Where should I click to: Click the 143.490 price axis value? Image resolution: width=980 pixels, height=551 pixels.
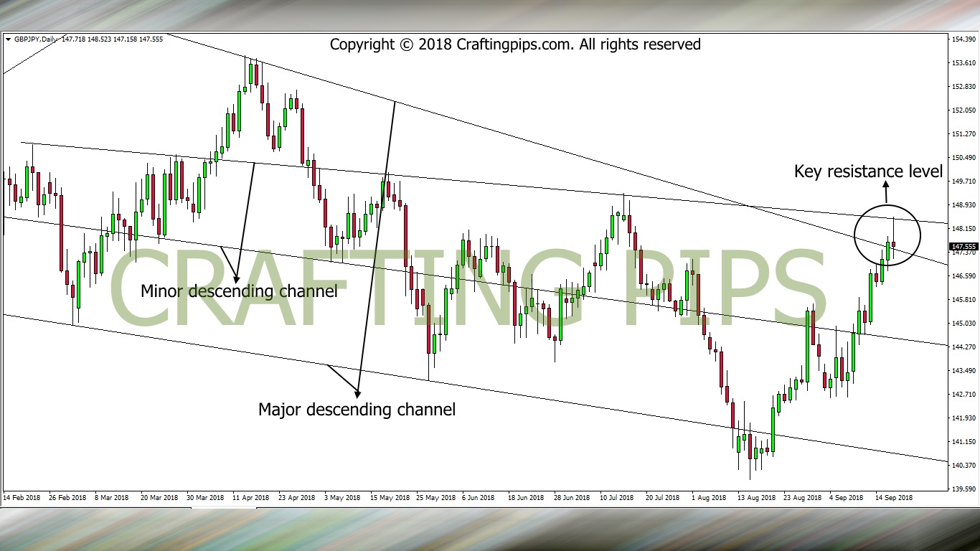click(x=964, y=371)
